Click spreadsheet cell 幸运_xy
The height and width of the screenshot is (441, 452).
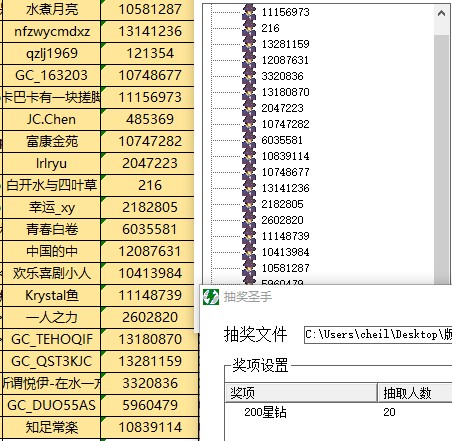[x=51, y=207]
